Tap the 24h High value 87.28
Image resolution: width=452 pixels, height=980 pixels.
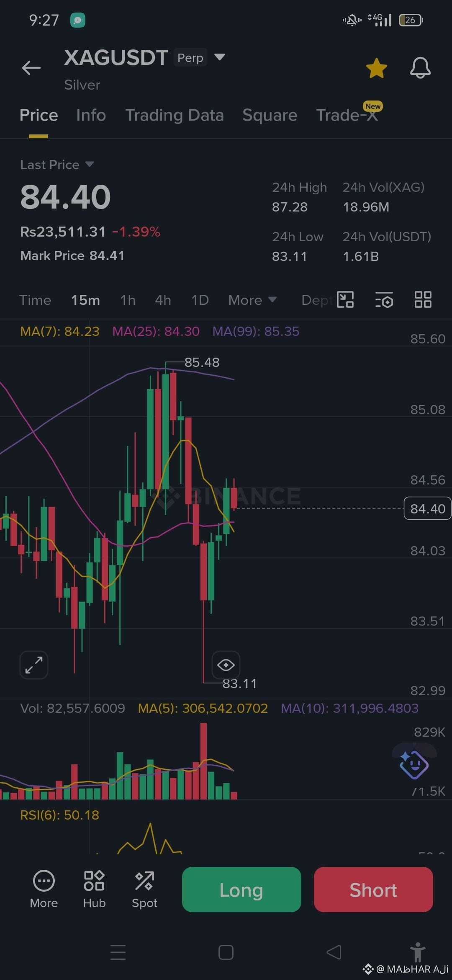pyautogui.click(x=290, y=207)
